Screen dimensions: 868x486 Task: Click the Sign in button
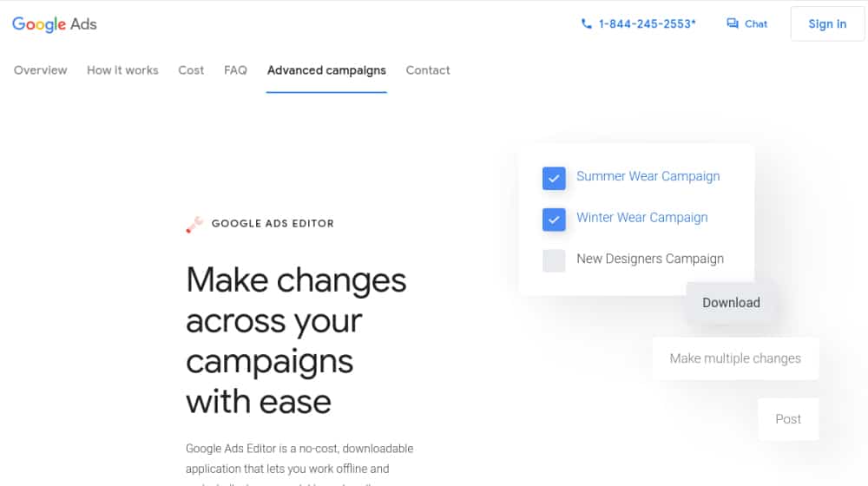coord(827,23)
